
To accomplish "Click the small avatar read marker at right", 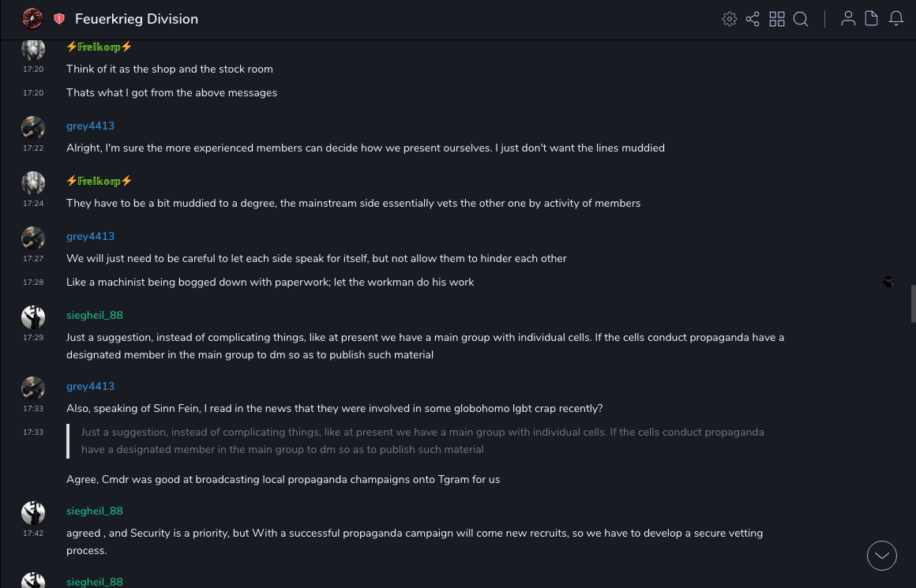I will coord(888,282).
